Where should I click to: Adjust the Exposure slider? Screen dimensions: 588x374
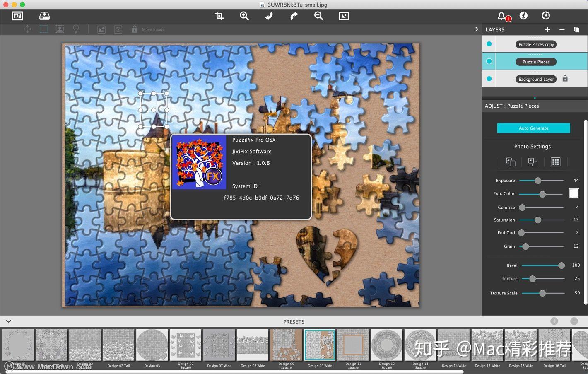pos(541,181)
